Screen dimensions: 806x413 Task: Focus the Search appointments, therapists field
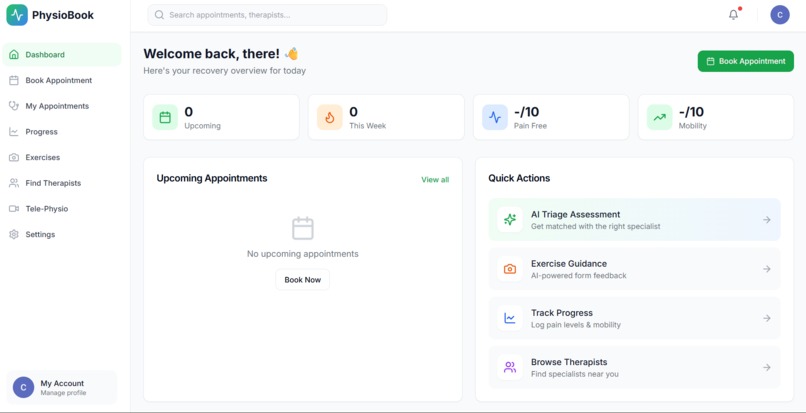tap(267, 15)
